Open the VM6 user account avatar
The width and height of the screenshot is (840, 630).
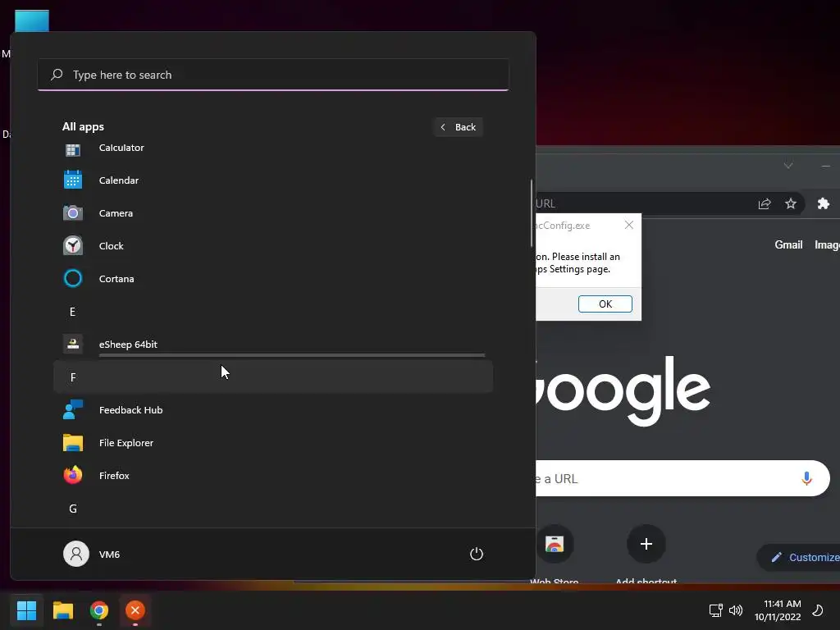tap(76, 554)
